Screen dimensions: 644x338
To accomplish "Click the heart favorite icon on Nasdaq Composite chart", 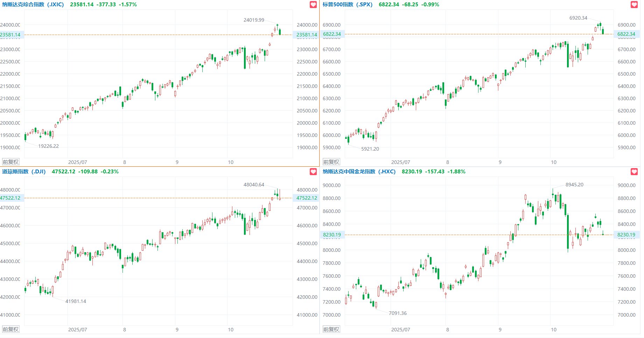I will 313,5.
